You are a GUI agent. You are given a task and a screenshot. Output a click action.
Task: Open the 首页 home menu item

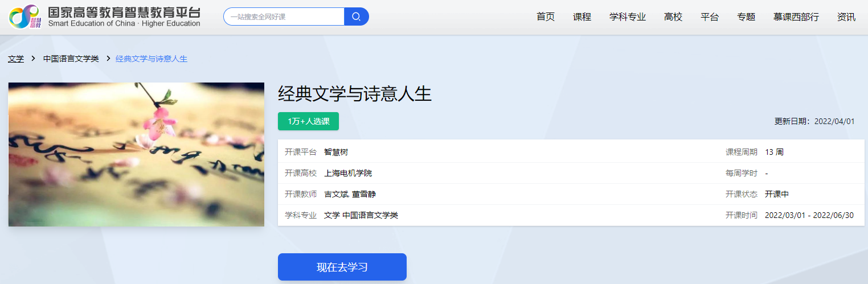point(545,17)
